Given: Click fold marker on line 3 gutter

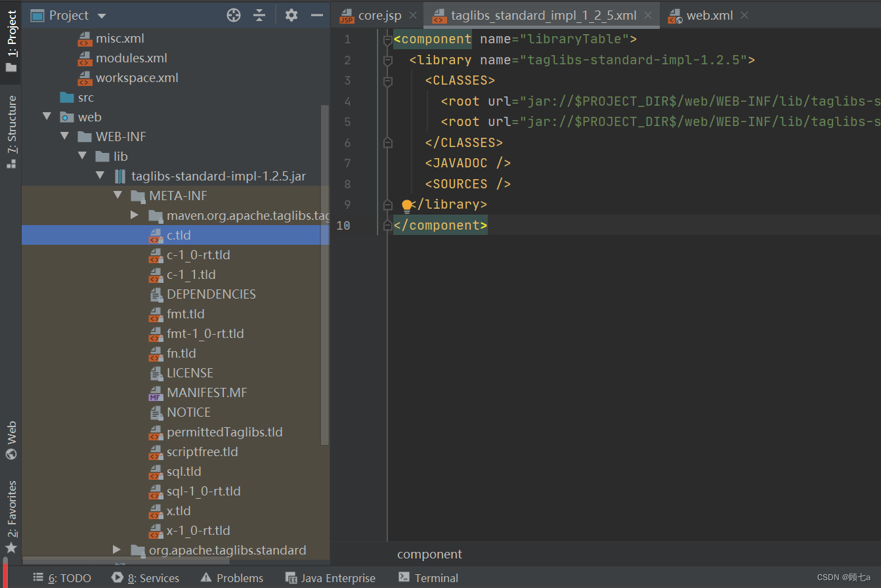Looking at the screenshot, I should pyautogui.click(x=387, y=81).
